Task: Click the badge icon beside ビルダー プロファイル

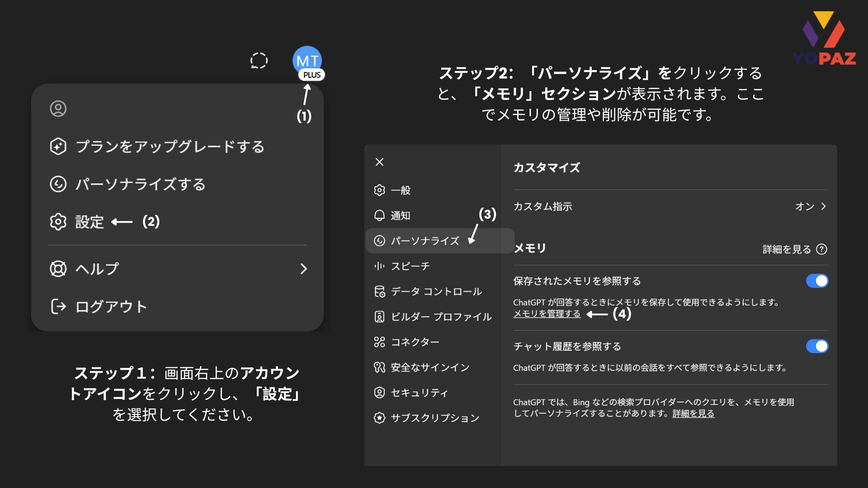Action: pyautogui.click(x=379, y=317)
